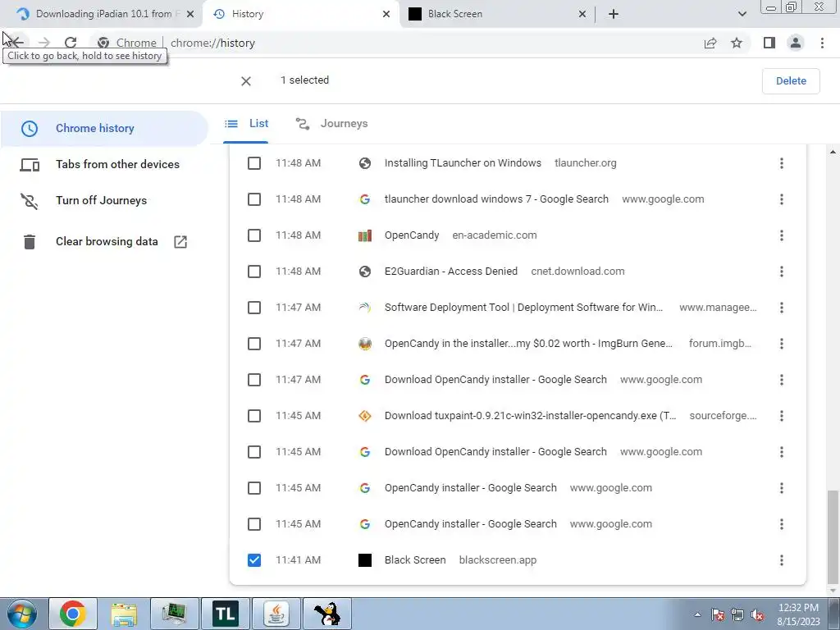Open Tabs from other devices
The width and height of the screenshot is (840, 630).
tap(103, 164)
